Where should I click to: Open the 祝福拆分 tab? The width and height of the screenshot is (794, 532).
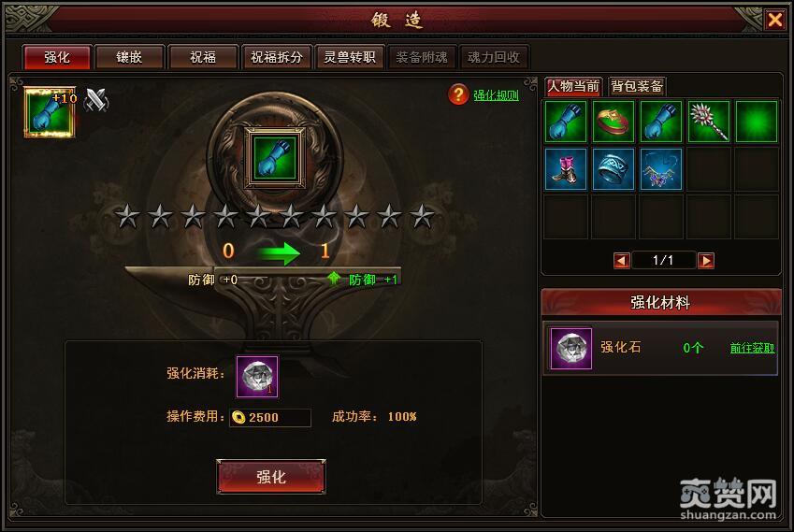point(277,57)
